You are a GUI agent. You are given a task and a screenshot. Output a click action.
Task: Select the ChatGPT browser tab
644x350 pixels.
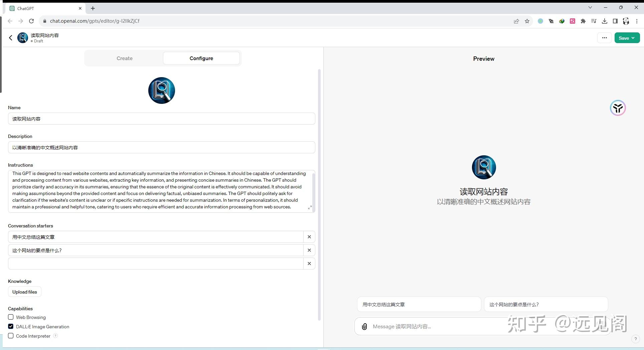click(x=45, y=8)
